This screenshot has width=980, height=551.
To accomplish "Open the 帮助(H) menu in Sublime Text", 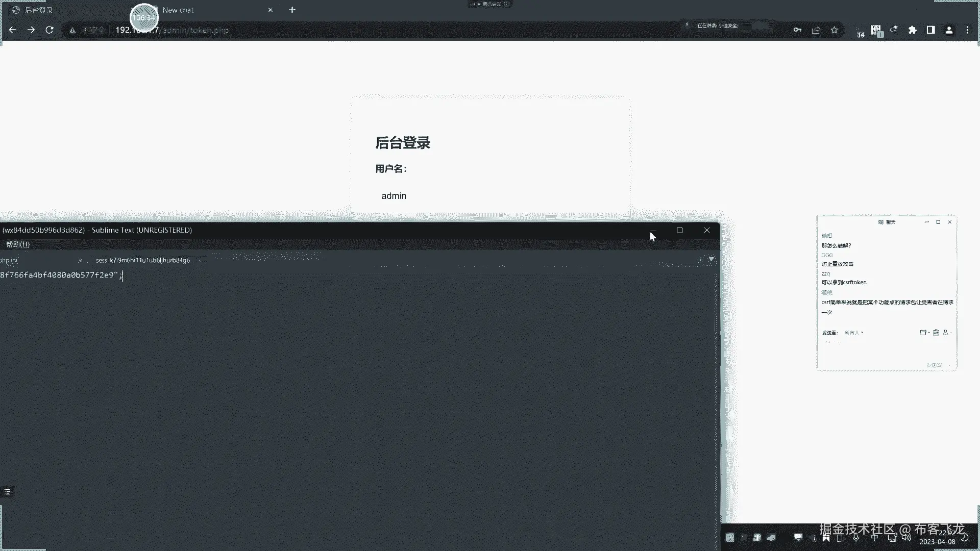I will (18, 244).
